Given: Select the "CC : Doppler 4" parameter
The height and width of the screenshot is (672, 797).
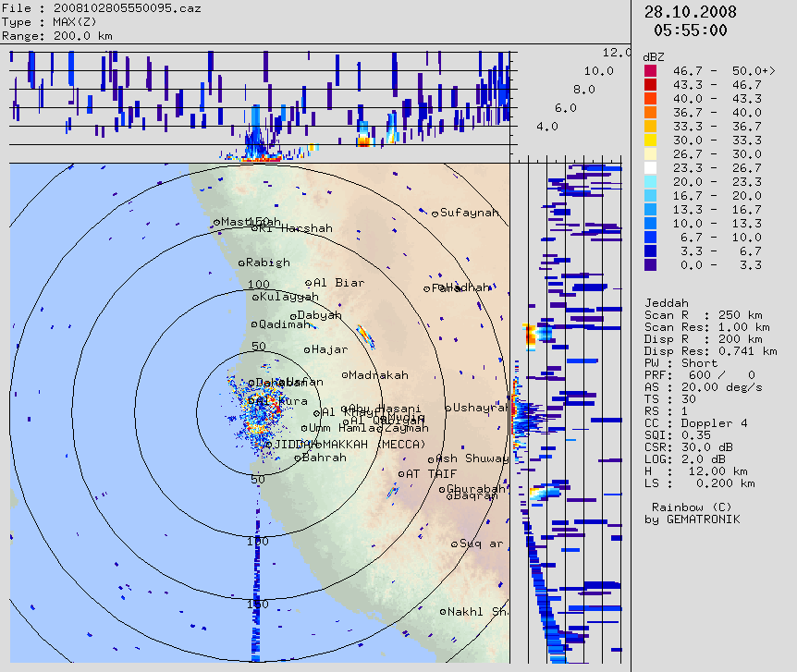Looking at the screenshot, I should point(696,423).
